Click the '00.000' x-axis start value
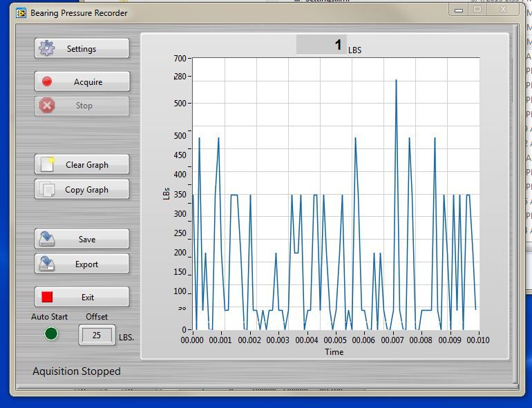The width and height of the screenshot is (532, 408). click(192, 340)
